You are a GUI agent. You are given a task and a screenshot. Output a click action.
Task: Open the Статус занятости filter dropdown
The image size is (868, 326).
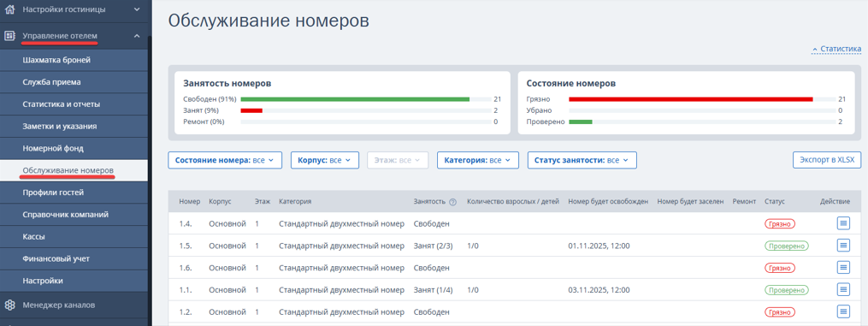[x=582, y=160]
